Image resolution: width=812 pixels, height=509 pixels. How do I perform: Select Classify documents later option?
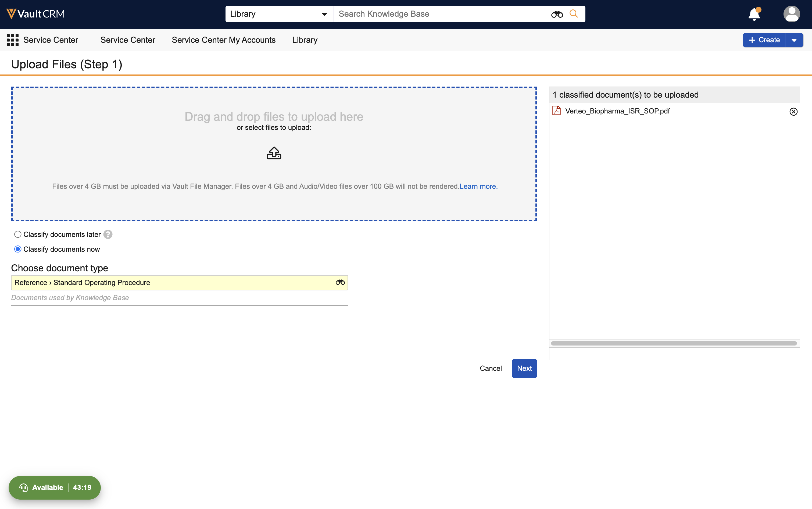pyautogui.click(x=18, y=234)
